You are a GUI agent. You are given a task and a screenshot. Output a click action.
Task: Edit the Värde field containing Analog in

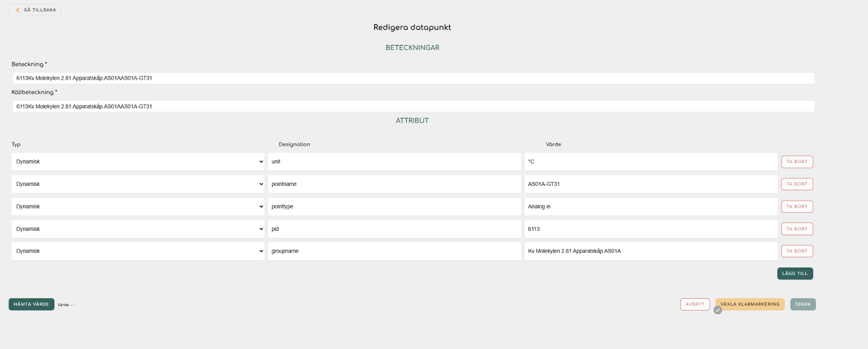coord(650,206)
